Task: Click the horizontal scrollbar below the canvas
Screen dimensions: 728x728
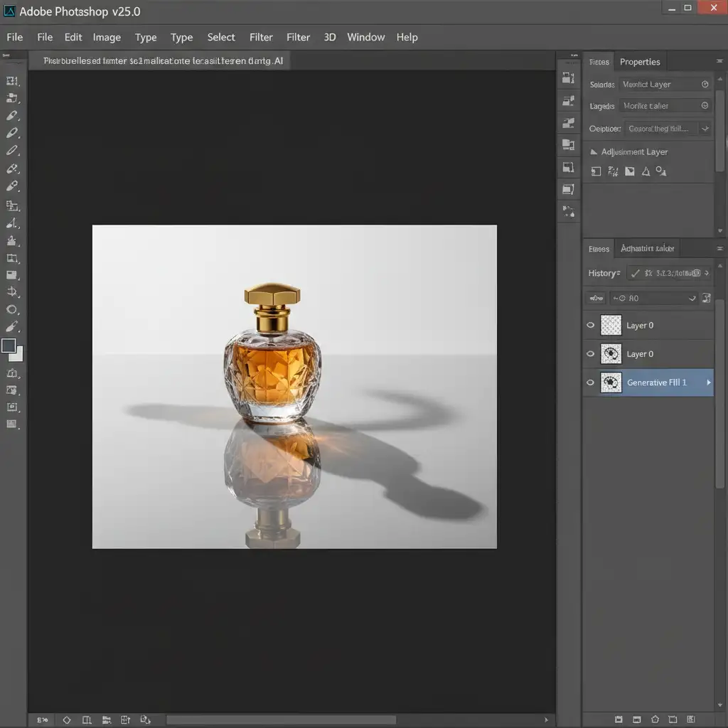Action: click(x=281, y=720)
